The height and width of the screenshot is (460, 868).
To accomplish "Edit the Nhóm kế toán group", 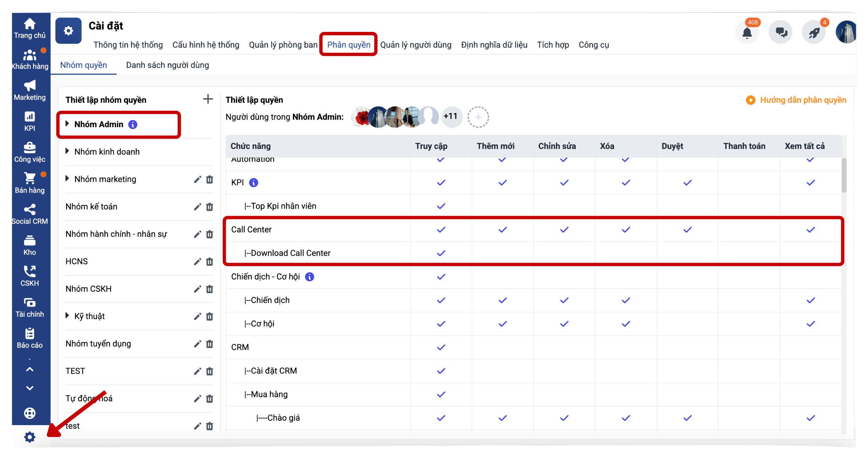I will click(x=197, y=207).
